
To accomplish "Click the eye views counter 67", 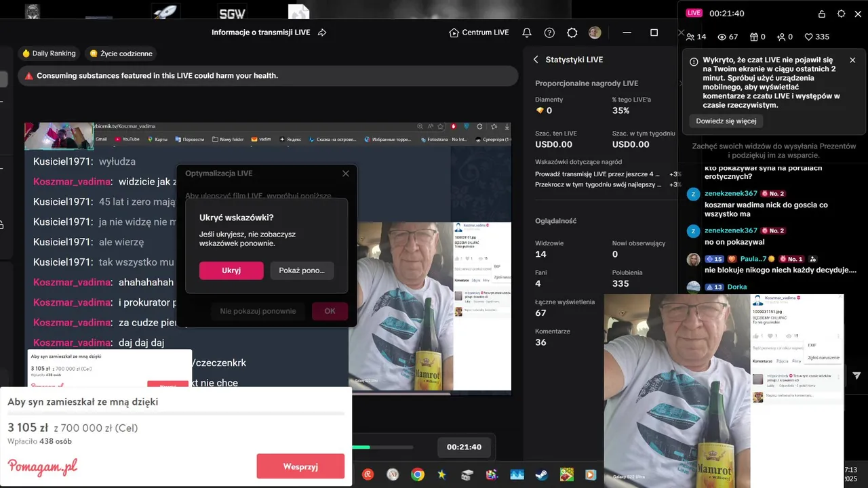I will click(x=728, y=37).
